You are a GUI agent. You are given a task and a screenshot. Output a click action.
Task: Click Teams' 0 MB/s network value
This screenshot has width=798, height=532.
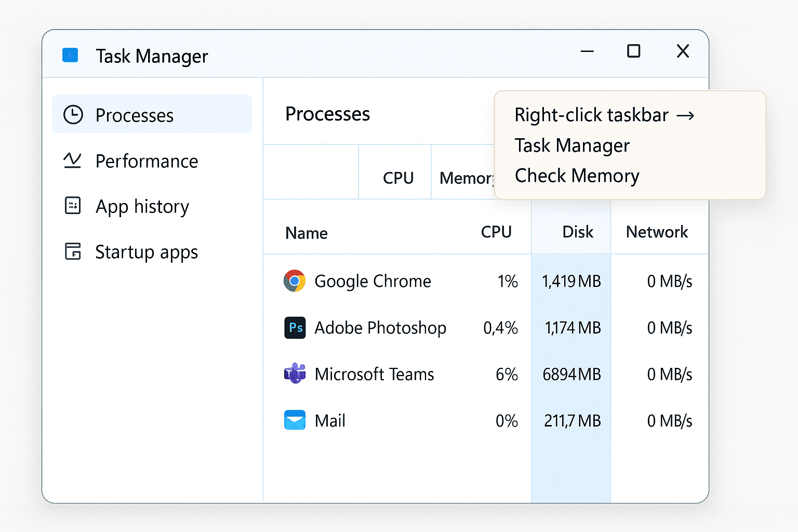point(670,374)
